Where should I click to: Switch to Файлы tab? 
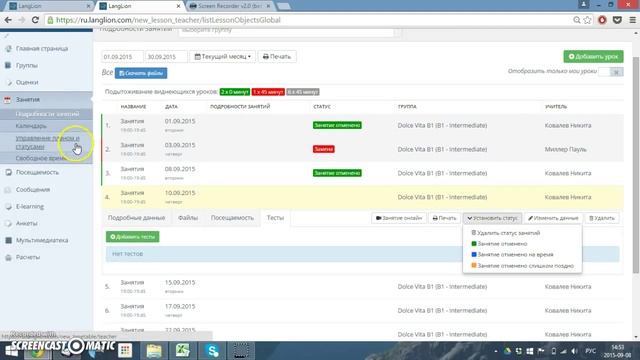tap(188, 218)
